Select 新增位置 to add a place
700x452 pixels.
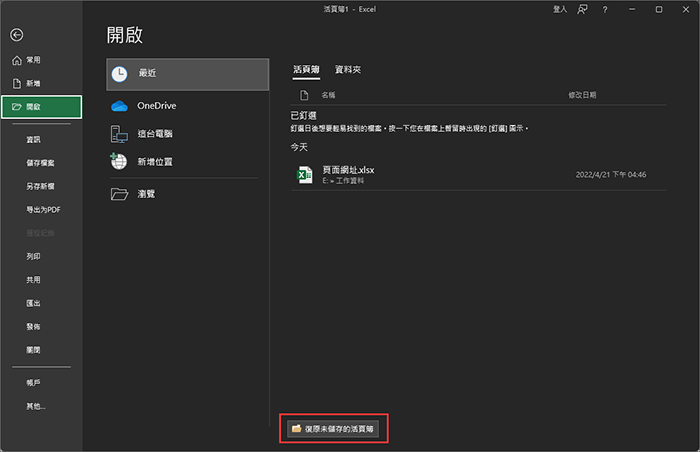(x=188, y=162)
